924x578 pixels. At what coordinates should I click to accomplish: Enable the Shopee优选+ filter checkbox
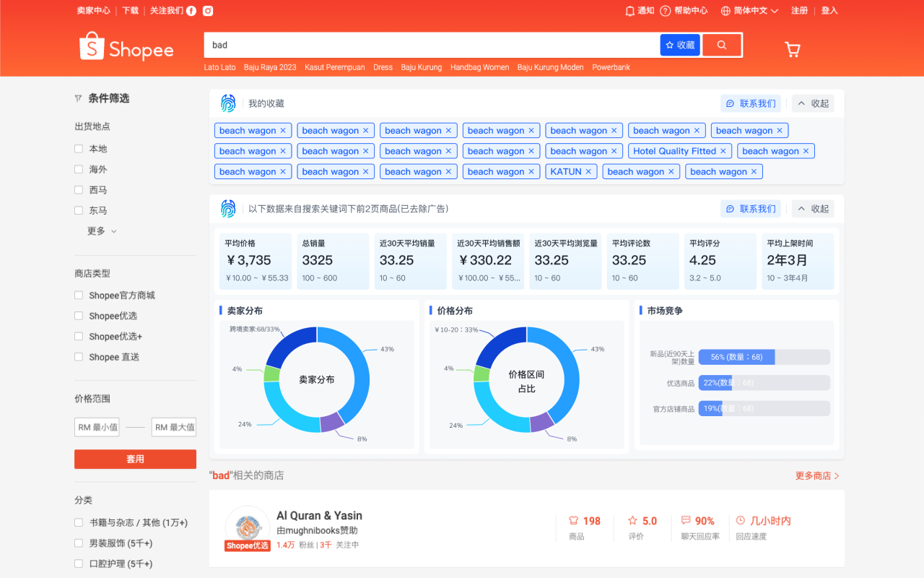point(79,336)
